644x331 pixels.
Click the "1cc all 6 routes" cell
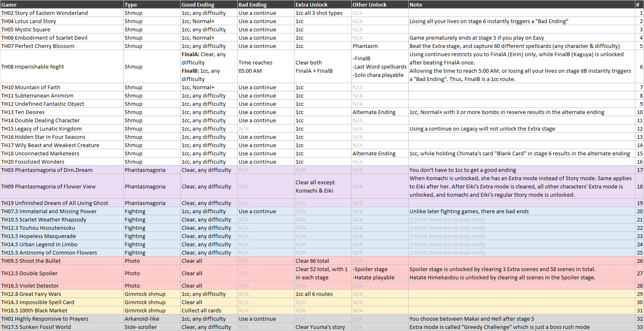323,294
